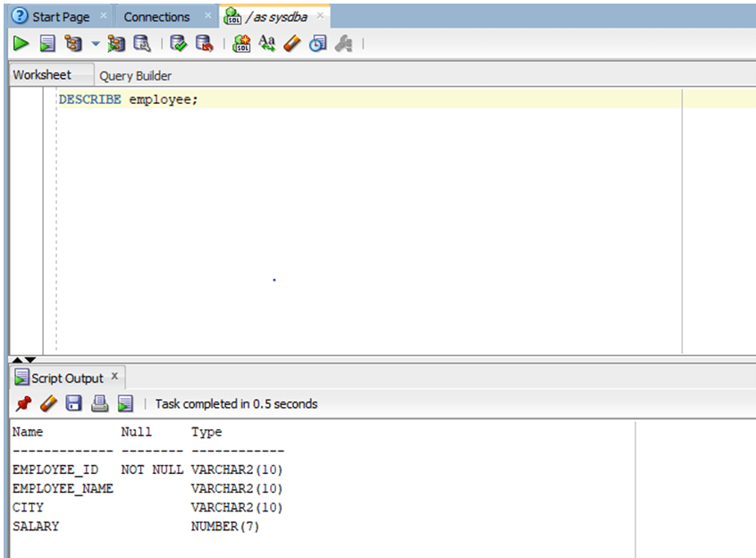The height and width of the screenshot is (558, 756).
Task: Open the Explain Plan dropdown arrow
Action: [93, 43]
